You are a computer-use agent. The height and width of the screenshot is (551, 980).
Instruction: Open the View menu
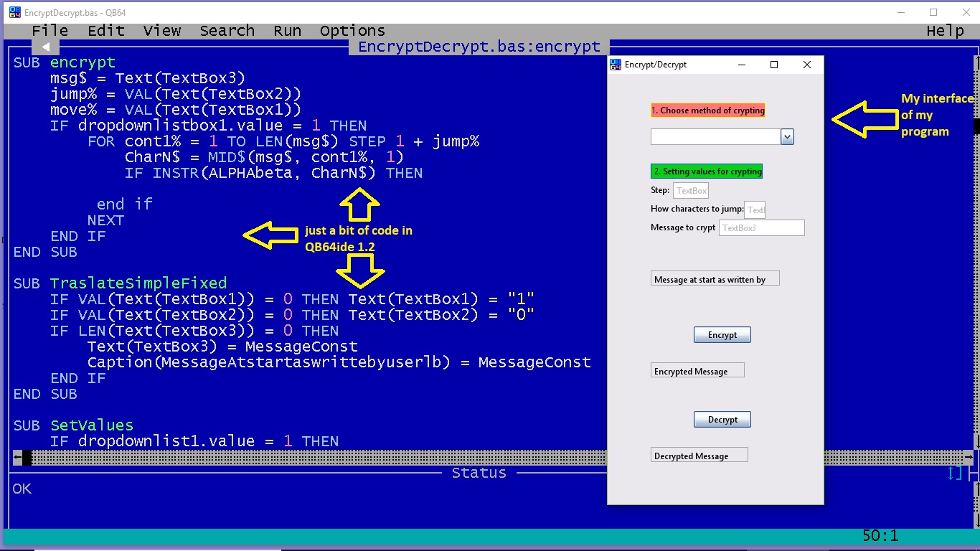(x=162, y=31)
